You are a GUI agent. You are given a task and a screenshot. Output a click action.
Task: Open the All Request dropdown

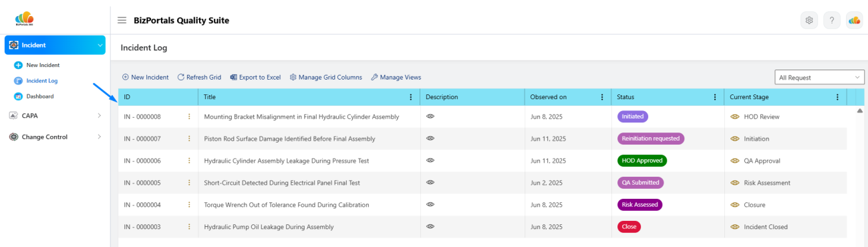(819, 78)
